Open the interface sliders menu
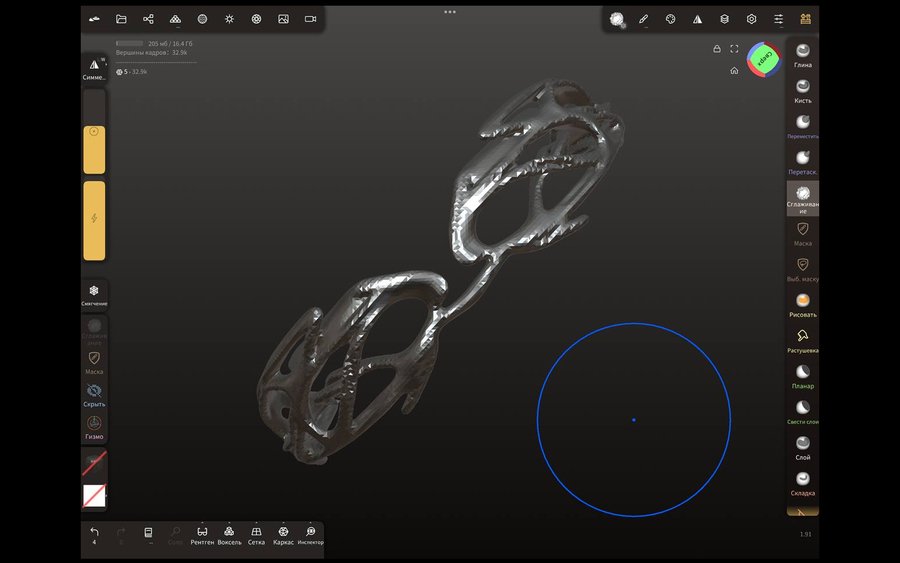The height and width of the screenshot is (563, 900). click(x=778, y=19)
